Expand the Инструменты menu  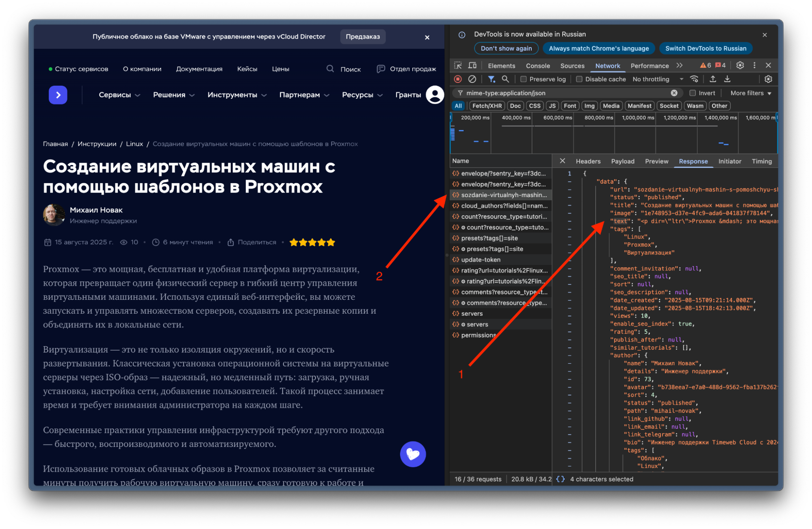(x=237, y=95)
